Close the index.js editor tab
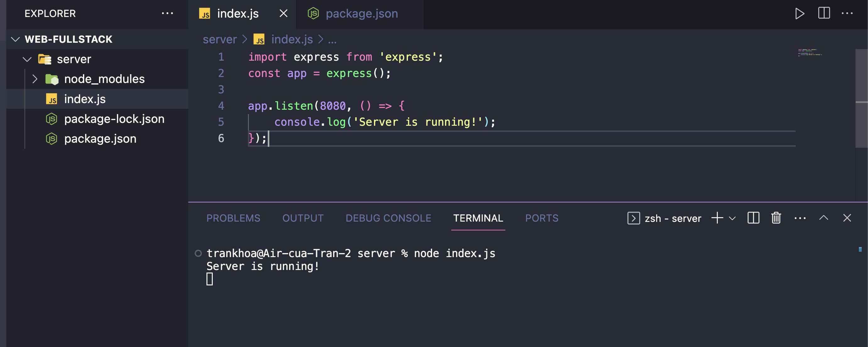The image size is (868, 347). pos(283,14)
